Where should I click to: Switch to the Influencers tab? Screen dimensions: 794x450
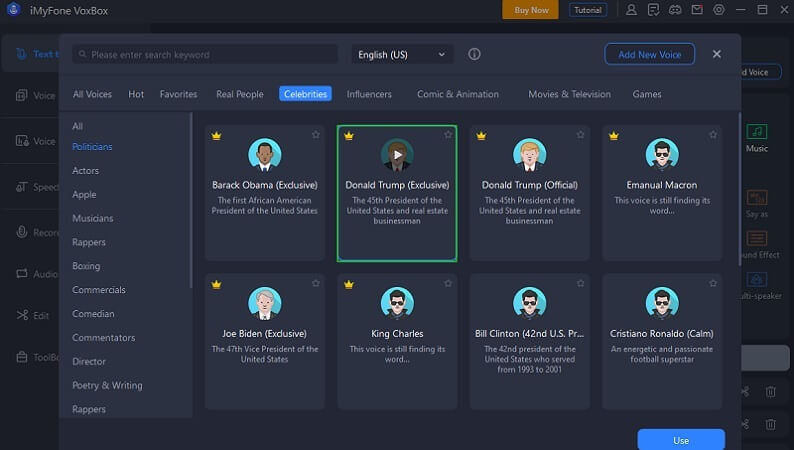tap(369, 94)
